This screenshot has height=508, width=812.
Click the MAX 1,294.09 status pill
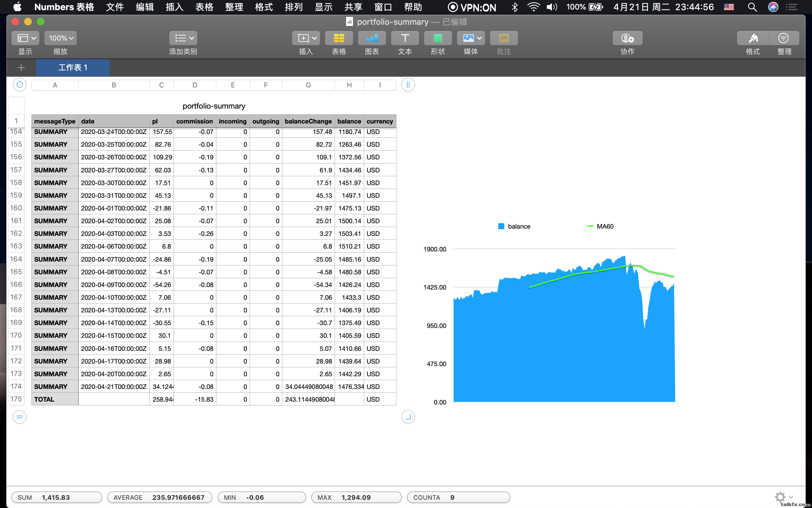coord(356,497)
